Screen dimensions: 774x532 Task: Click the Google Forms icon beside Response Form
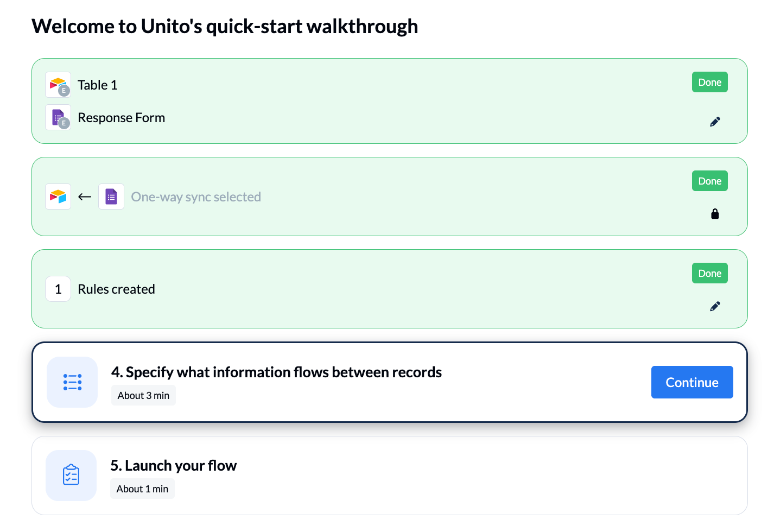58,117
